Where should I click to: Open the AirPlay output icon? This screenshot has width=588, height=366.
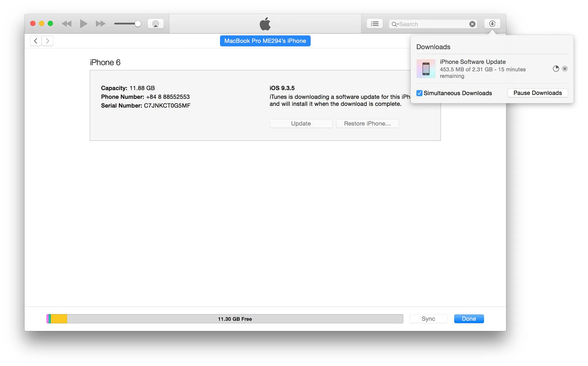click(x=156, y=24)
